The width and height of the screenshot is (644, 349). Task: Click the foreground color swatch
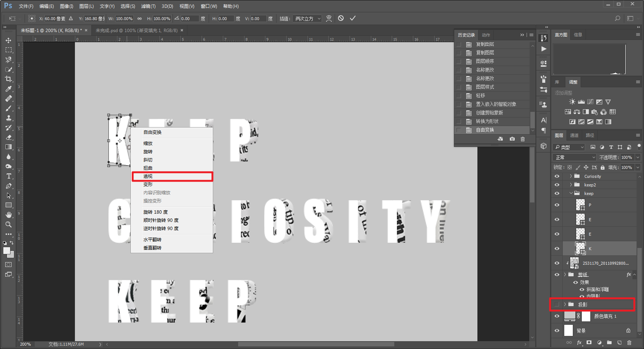[x=6, y=251]
